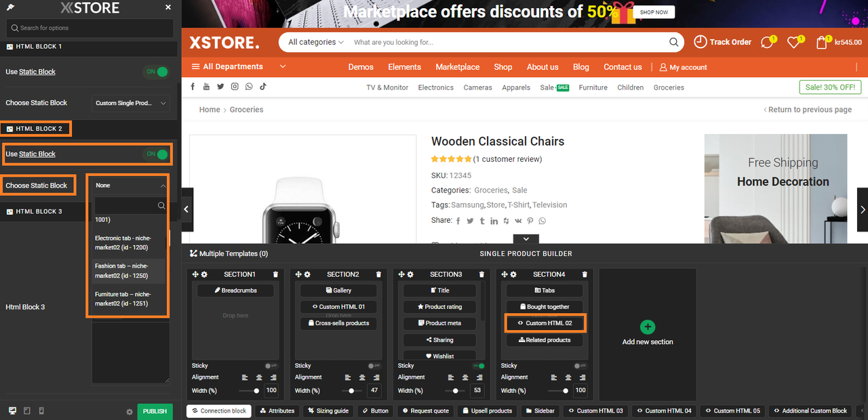Open SECTION3 settings gear
This screenshot has width=868, height=420.
coord(410,274)
